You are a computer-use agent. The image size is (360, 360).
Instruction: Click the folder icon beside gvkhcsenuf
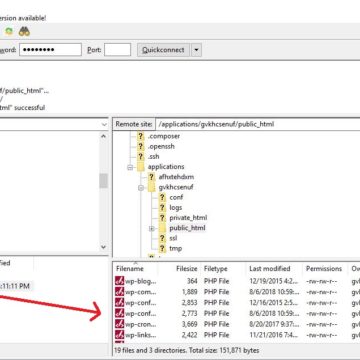(152, 187)
